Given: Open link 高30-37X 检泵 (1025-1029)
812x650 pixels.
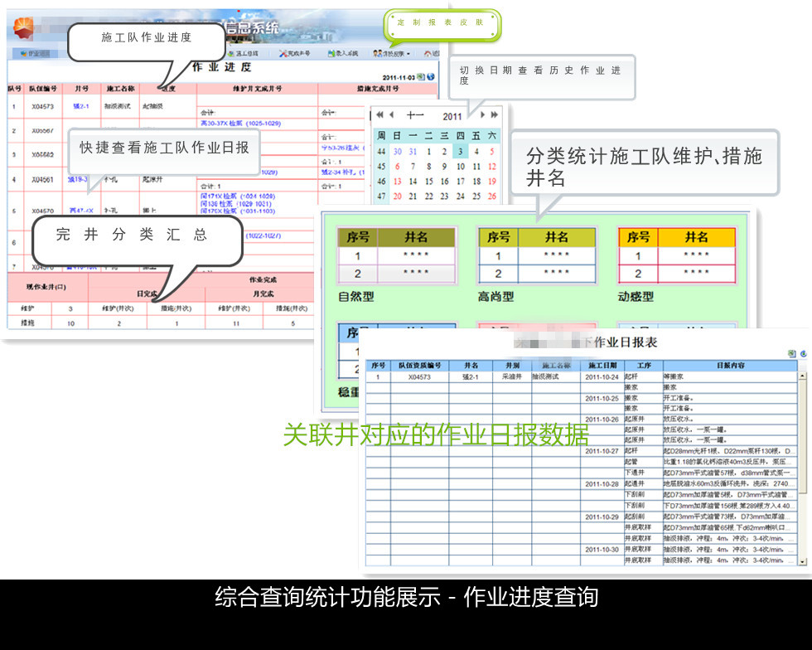Looking at the screenshot, I should [x=241, y=124].
